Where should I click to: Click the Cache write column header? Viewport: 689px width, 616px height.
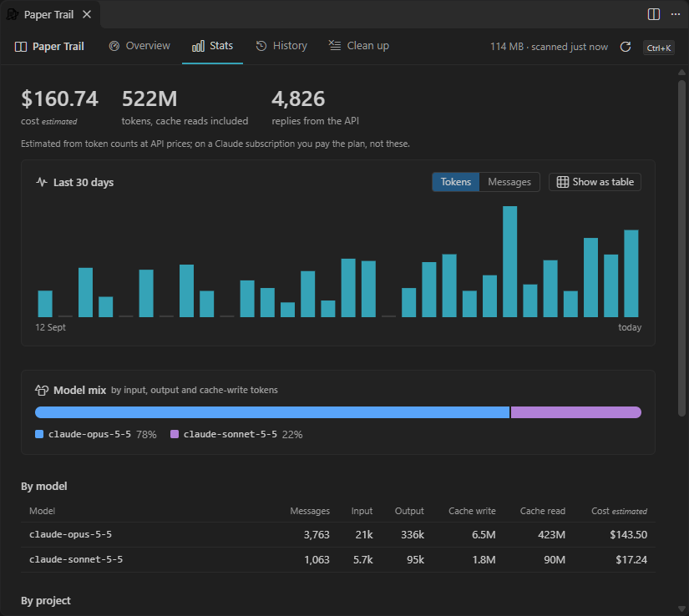tap(472, 511)
